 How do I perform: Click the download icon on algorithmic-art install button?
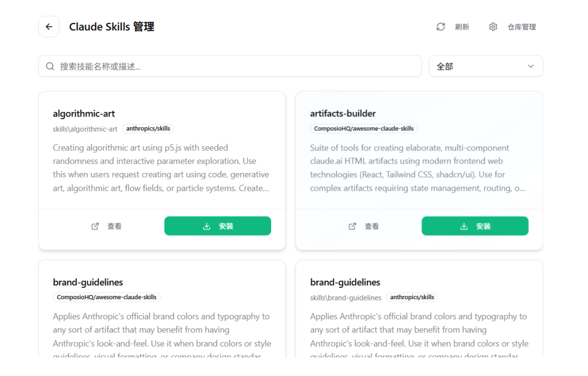[x=206, y=226]
